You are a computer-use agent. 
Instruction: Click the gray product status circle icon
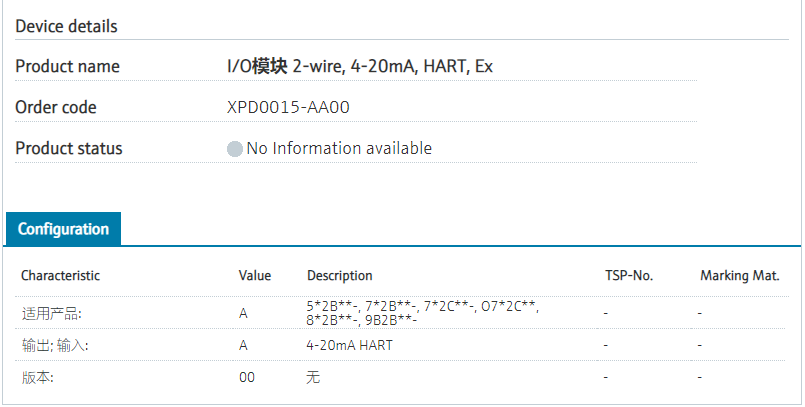(x=235, y=149)
